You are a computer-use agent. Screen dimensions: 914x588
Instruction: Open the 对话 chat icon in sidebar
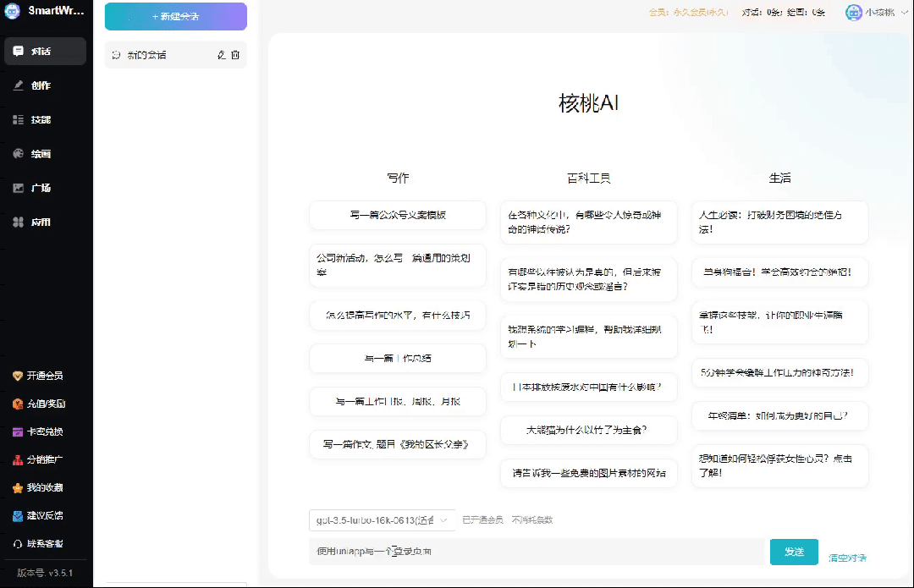coord(19,52)
